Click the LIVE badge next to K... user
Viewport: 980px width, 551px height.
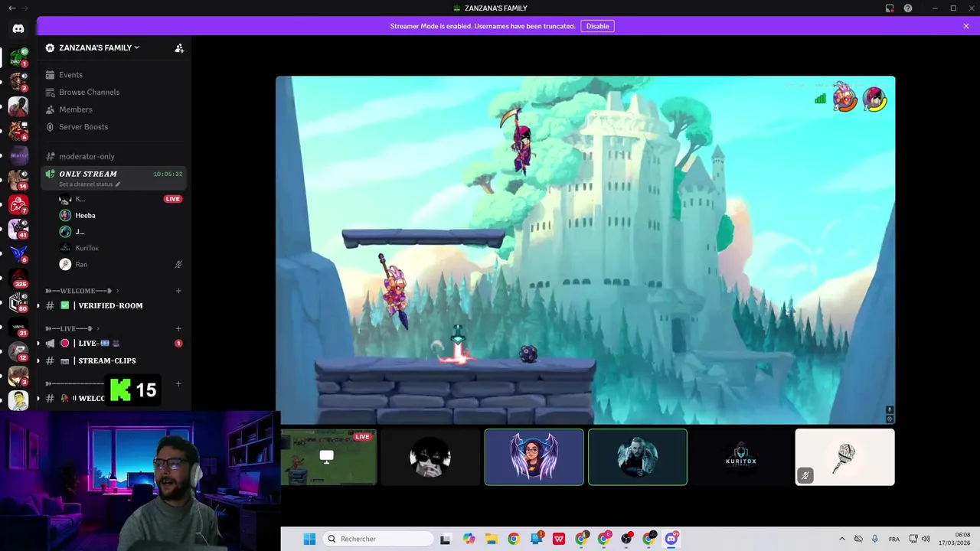pos(173,199)
